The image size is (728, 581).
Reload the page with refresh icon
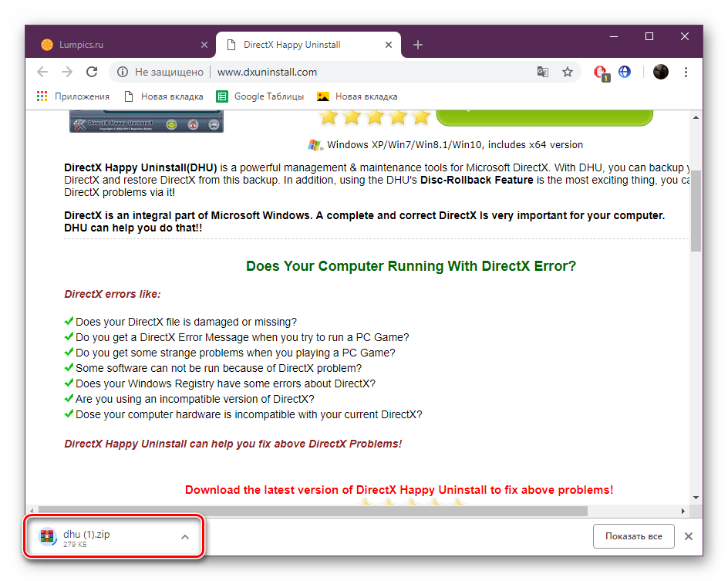tap(92, 72)
